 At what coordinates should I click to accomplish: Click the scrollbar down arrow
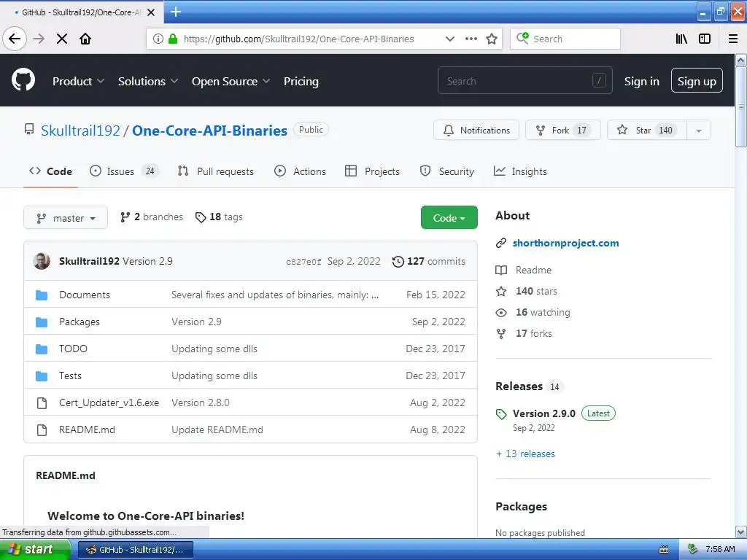pos(741,532)
